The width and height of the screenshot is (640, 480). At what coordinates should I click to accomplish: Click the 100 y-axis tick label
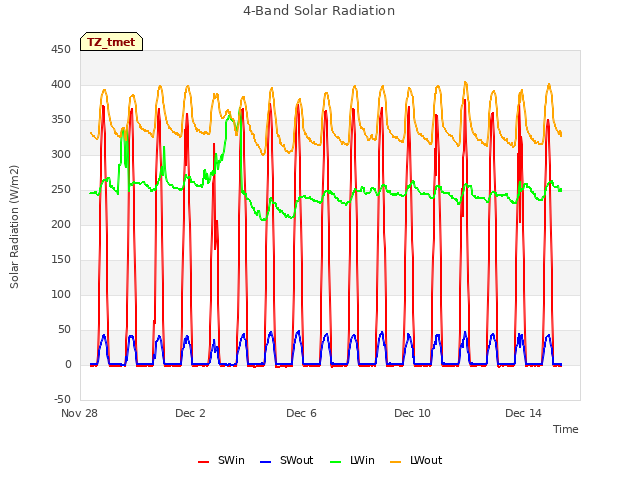click(61, 295)
